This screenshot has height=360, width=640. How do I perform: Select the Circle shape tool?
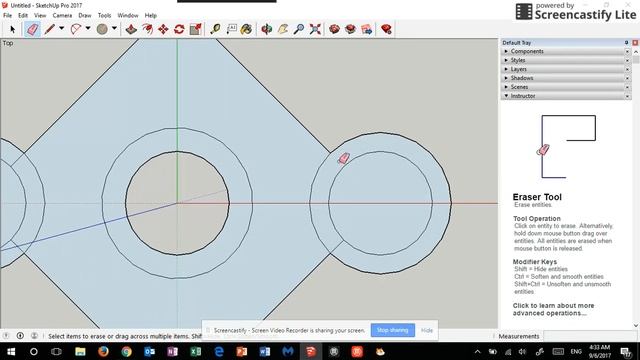[102, 29]
